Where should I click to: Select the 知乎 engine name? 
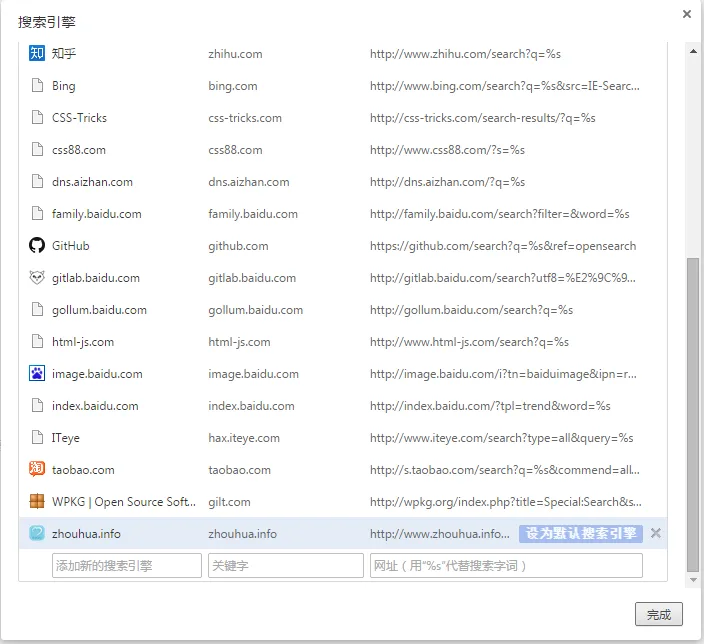64,53
